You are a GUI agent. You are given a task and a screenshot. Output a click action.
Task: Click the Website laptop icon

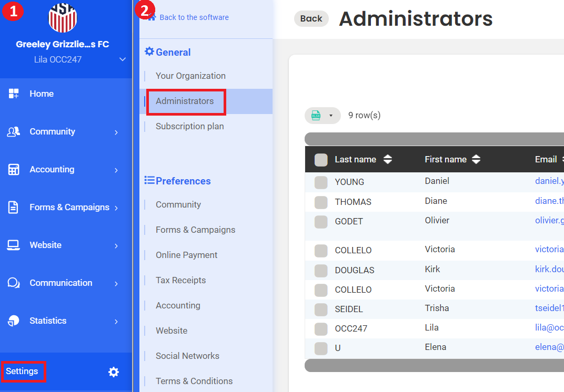pyautogui.click(x=14, y=245)
